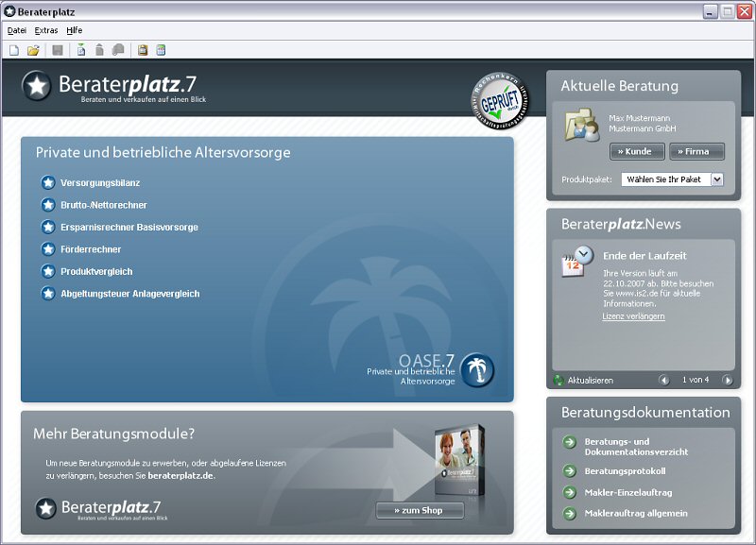
Task: Advance to the next news item
Action: pos(727,381)
